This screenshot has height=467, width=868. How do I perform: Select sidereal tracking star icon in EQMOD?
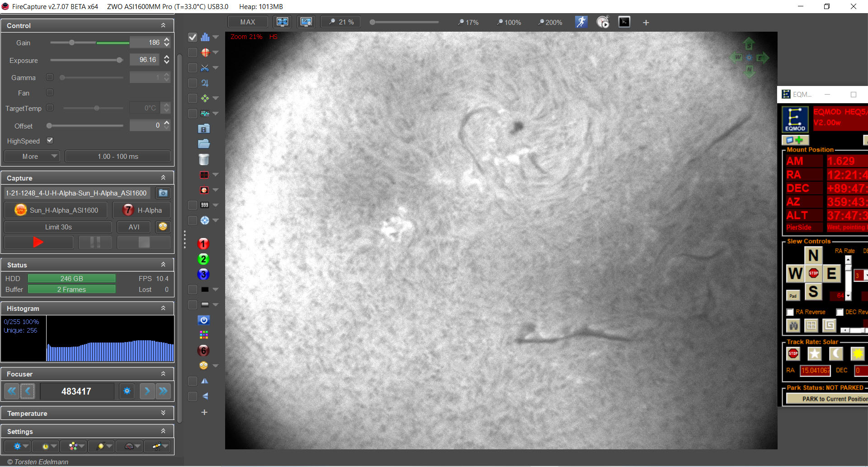814,353
